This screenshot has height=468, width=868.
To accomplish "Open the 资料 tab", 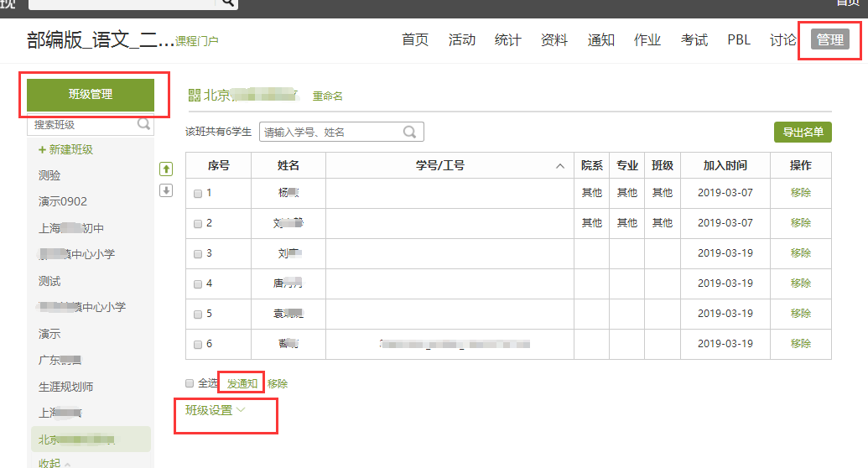I will (x=554, y=40).
